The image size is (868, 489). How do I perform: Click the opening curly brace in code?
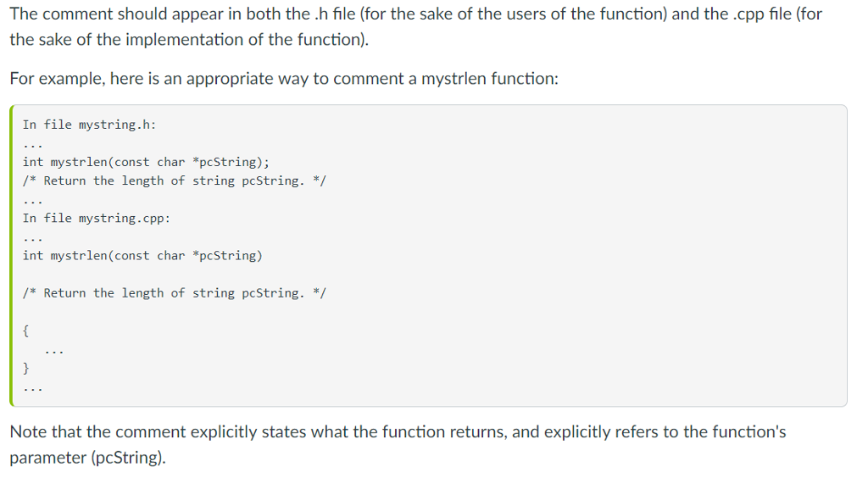pos(25,331)
